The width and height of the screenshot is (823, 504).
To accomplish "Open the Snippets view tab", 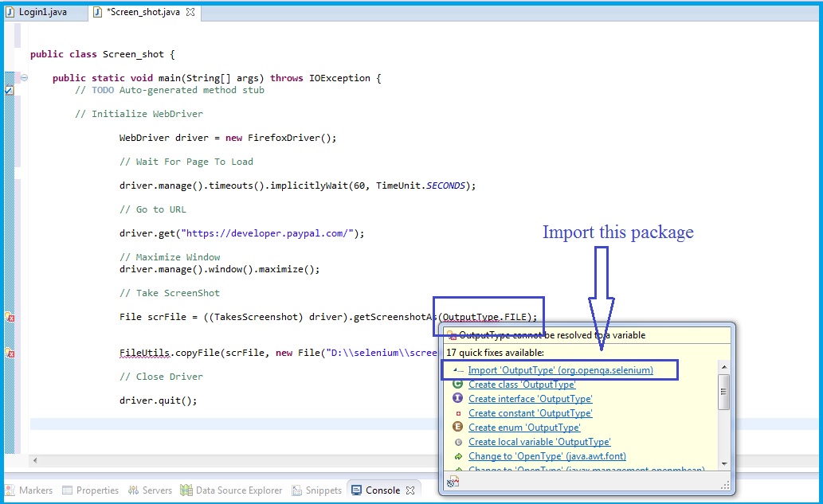I will tap(317, 490).
